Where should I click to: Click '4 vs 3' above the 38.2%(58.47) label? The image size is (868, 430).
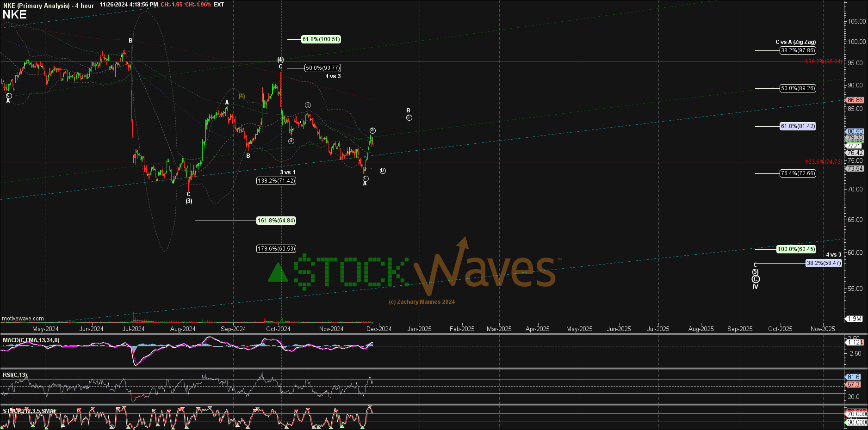coord(834,255)
